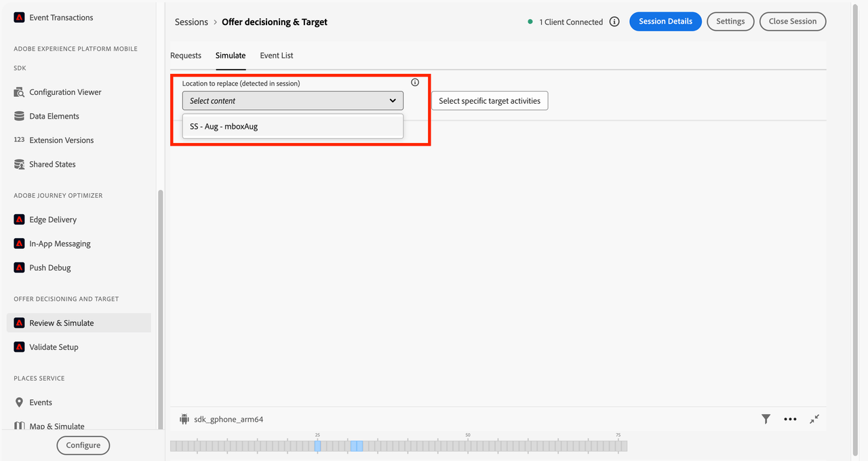Click a highlighted marker on the event timeline
This screenshot has height=461, width=868.
pyautogui.click(x=318, y=446)
